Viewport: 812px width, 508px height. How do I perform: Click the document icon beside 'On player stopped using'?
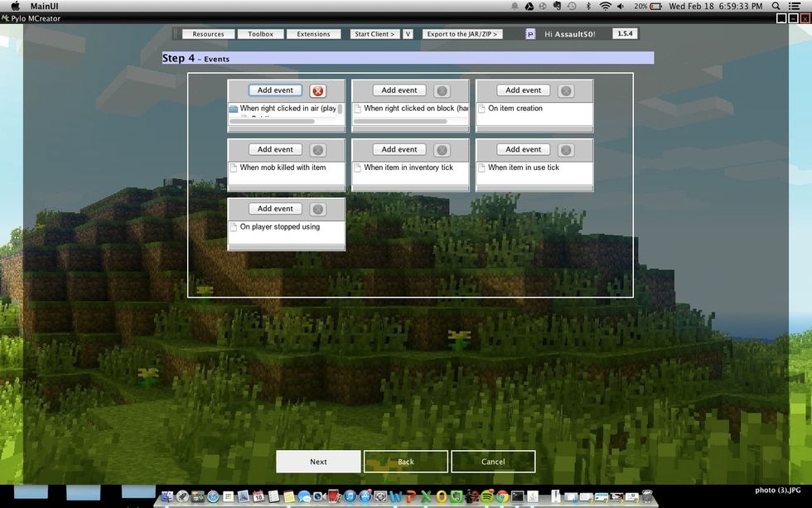click(x=234, y=227)
